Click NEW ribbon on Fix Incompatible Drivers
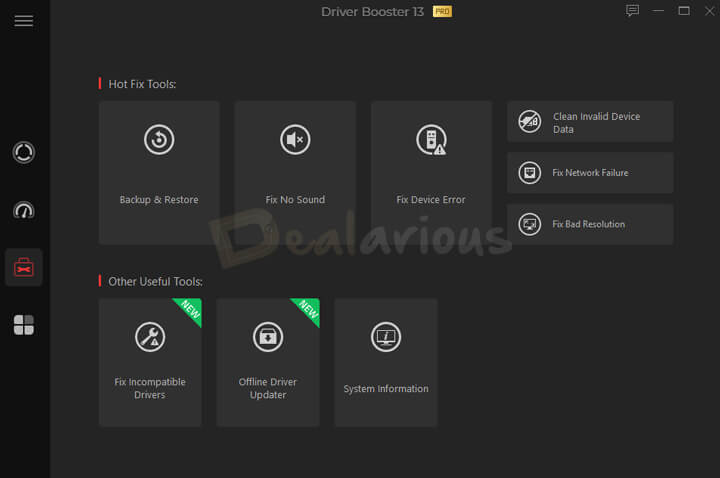Viewport: 720px width, 478px height. 191,309
